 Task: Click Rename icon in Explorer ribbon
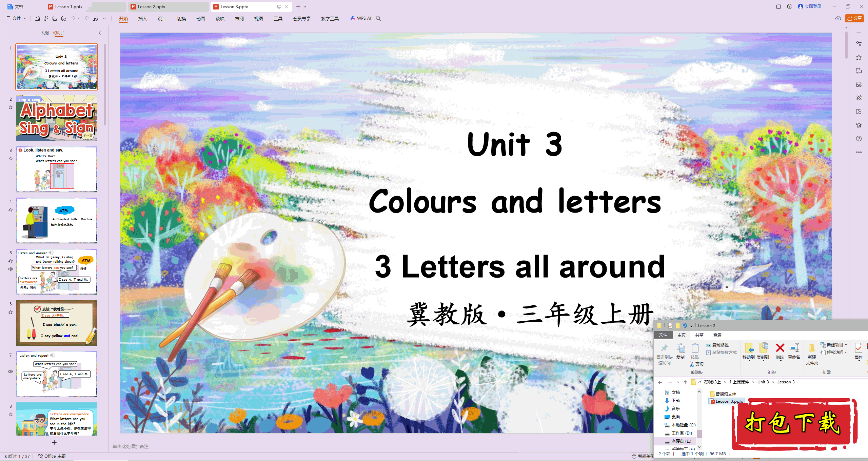(794, 351)
